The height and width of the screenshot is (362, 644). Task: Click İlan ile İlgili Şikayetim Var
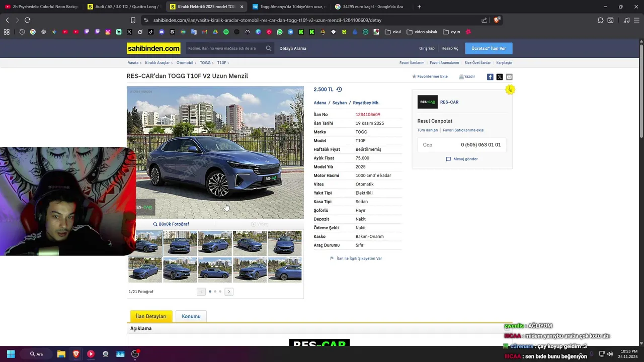click(356, 258)
